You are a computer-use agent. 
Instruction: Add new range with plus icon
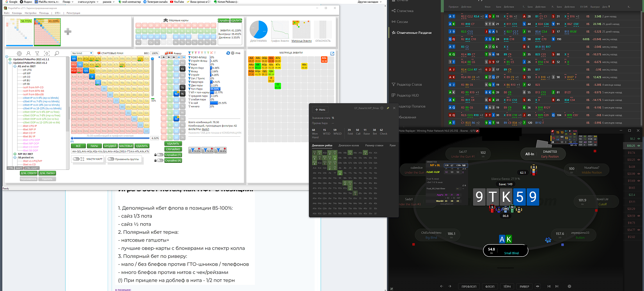(68, 32)
